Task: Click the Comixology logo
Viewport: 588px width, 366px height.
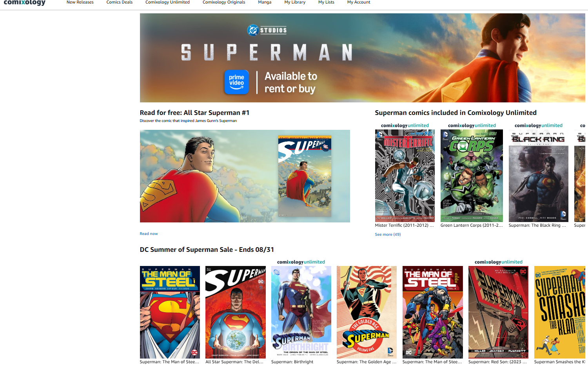Action: [x=24, y=3]
